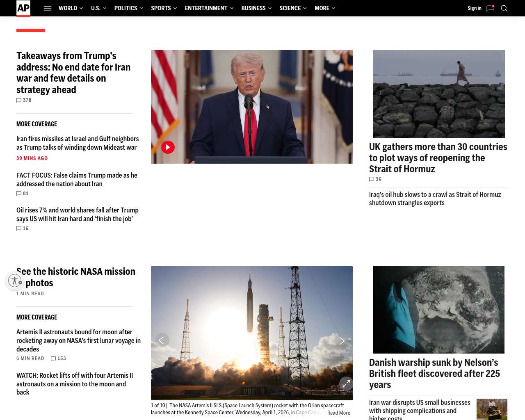Play the Trump address video
525x420 pixels.
tap(168, 147)
